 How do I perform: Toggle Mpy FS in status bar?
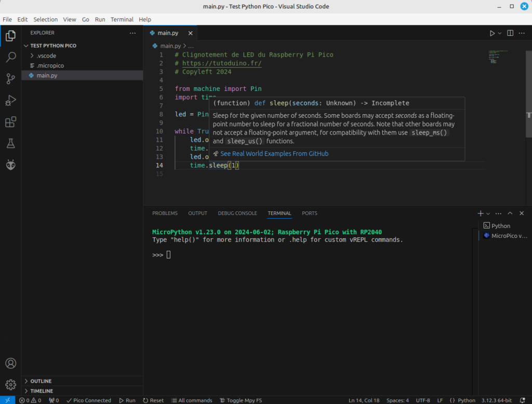tap(241, 400)
